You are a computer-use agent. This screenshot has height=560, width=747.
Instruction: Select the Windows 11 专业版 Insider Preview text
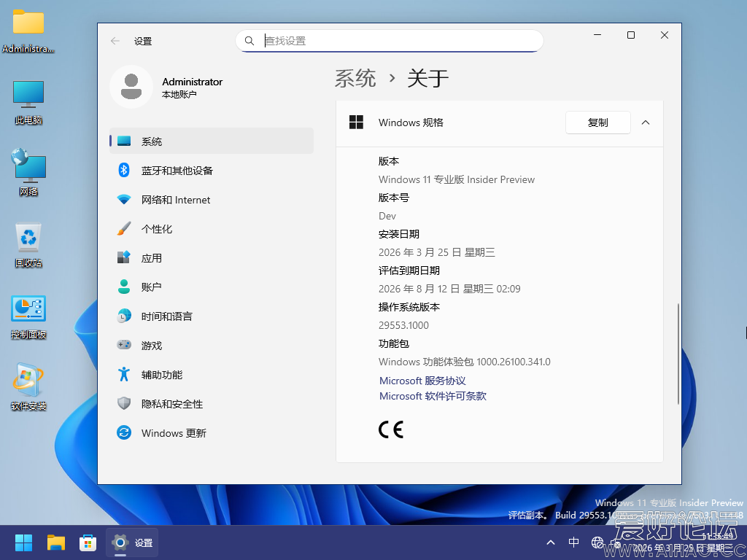457,179
